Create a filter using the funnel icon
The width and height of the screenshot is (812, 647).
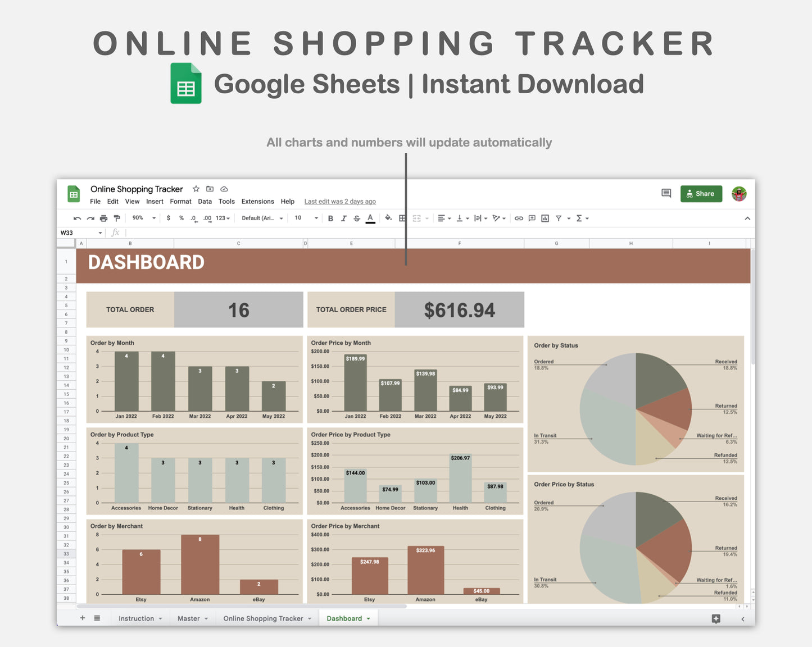[559, 218]
